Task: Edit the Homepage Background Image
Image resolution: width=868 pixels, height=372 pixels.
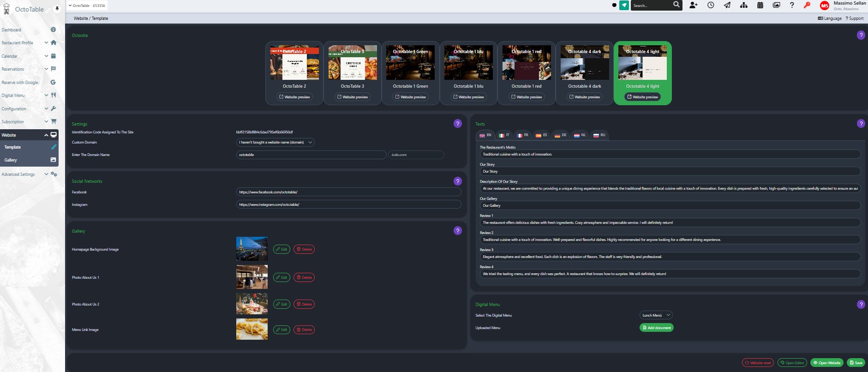Action: pyautogui.click(x=281, y=249)
